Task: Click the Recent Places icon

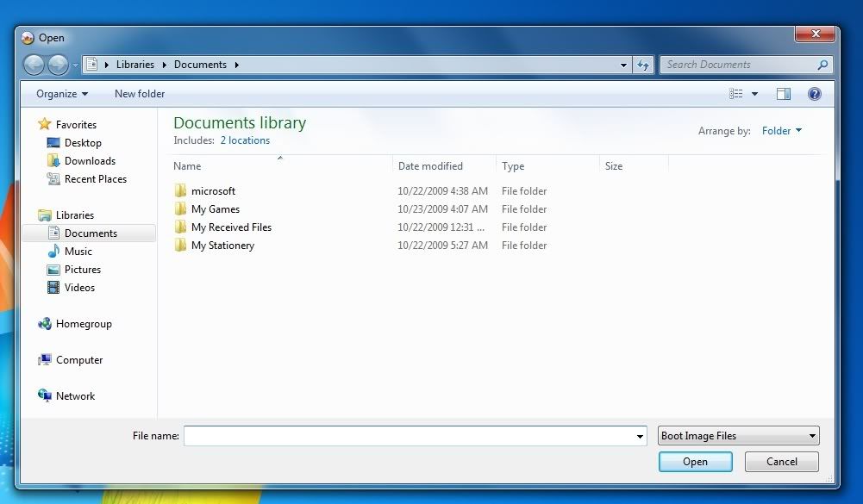Action: coord(53,179)
